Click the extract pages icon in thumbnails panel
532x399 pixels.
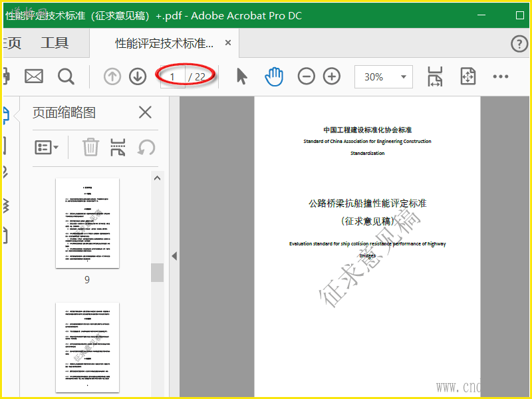click(x=118, y=147)
